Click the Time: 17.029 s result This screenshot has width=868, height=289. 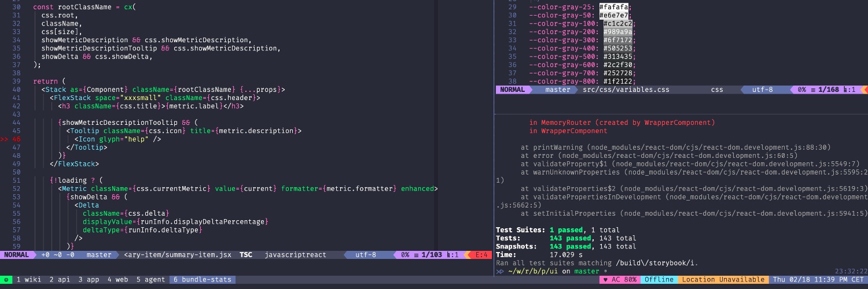[539, 254]
